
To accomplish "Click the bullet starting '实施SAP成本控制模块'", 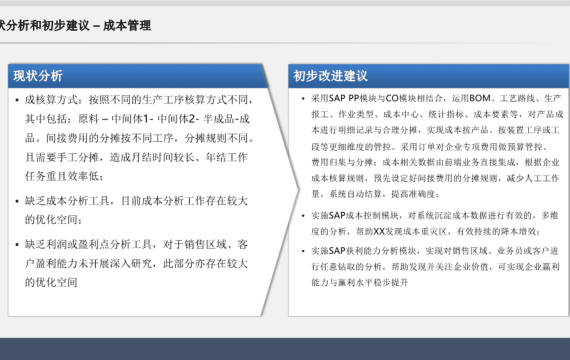I will (435, 216).
